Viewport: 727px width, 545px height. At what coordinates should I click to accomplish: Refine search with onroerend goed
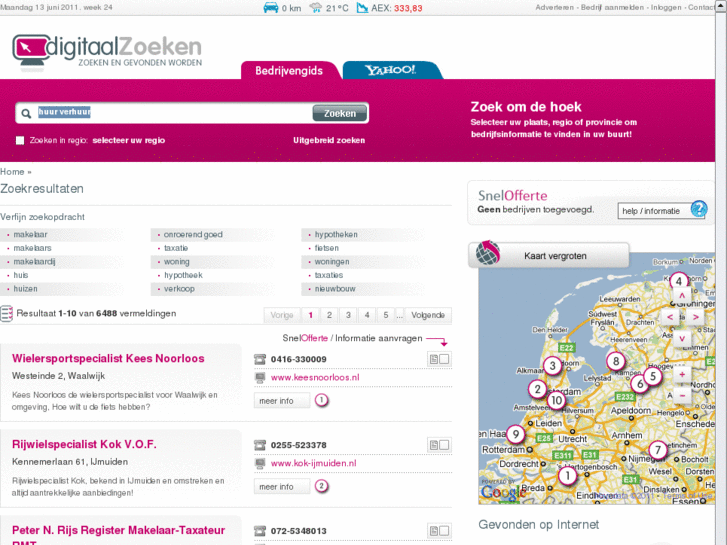click(x=193, y=235)
